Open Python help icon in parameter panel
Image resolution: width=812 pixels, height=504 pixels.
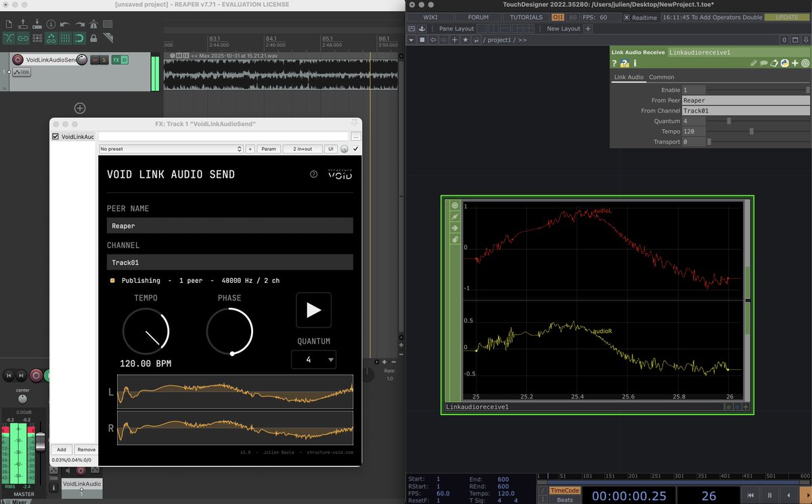[625, 63]
